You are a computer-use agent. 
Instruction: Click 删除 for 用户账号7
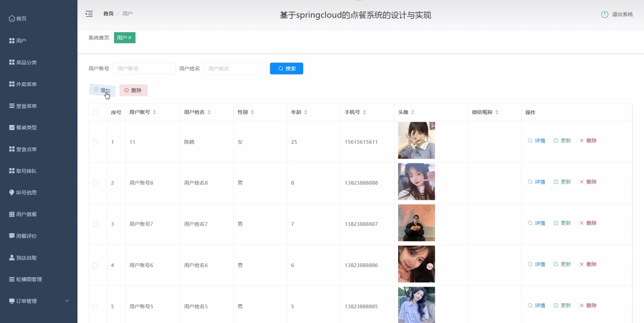tap(588, 223)
